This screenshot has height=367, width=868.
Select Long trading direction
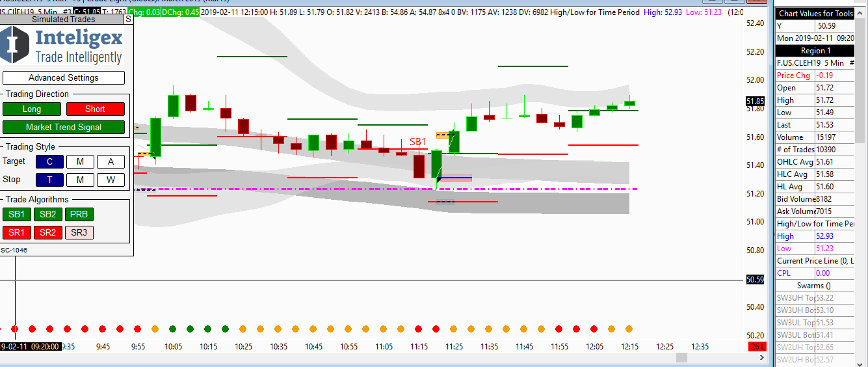pyautogui.click(x=32, y=109)
